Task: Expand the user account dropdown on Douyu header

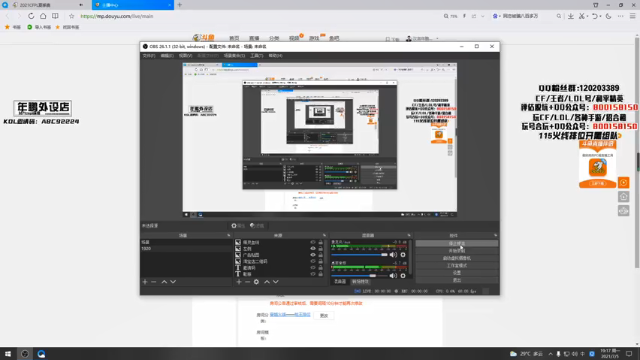Action: click(x=437, y=38)
